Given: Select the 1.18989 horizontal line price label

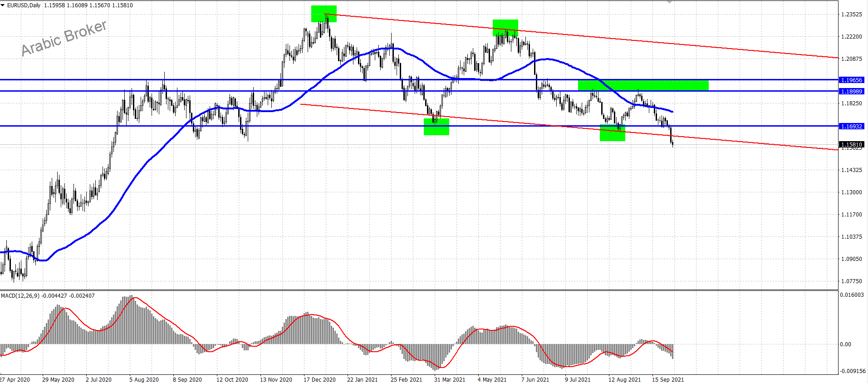Looking at the screenshot, I should pos(851,91).
